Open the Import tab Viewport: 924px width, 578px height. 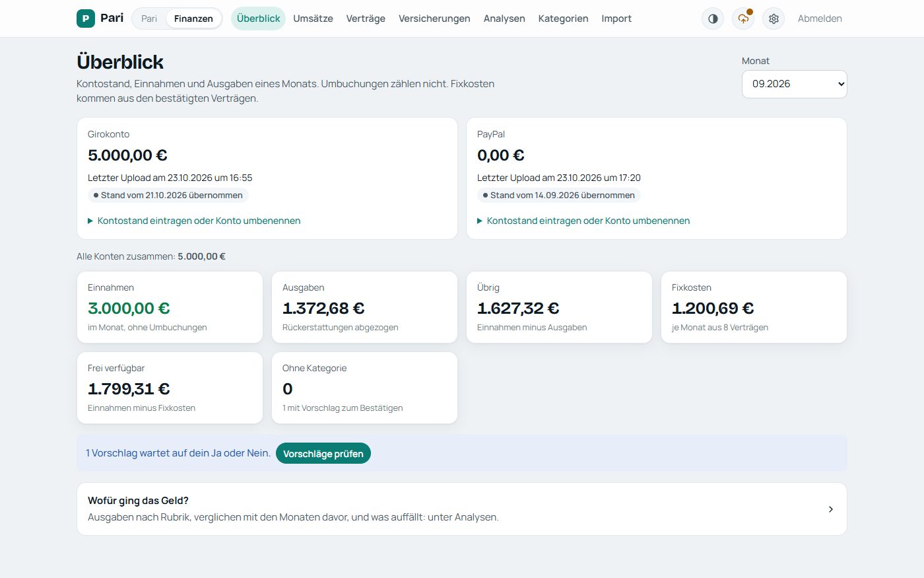tap(616, 18)
